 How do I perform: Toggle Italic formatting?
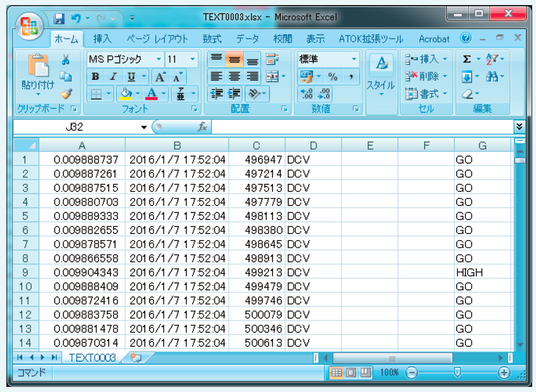click(113, 77)
